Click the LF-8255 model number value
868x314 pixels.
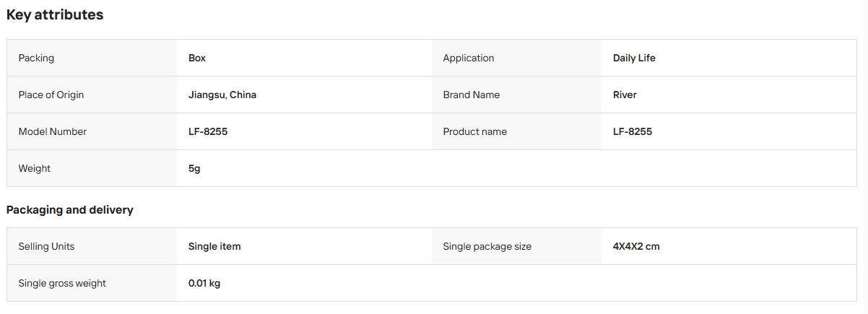pyautogui.click(x=208, y=131)
